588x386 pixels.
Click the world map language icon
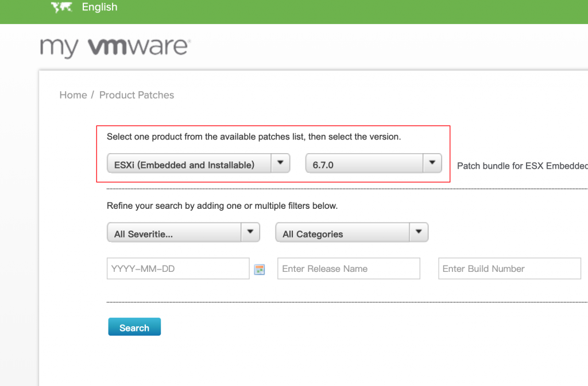click(61, 7)
